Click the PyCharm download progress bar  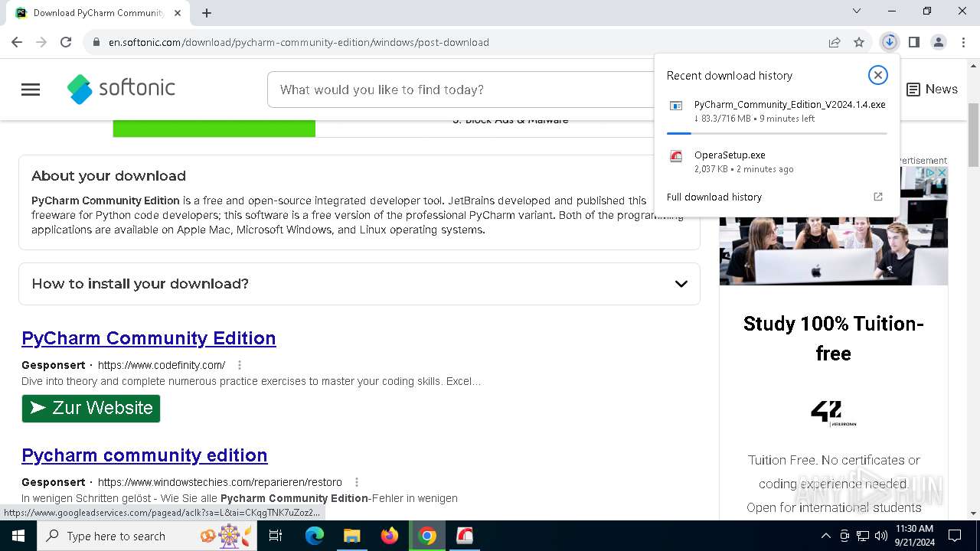tap(776, 133)
